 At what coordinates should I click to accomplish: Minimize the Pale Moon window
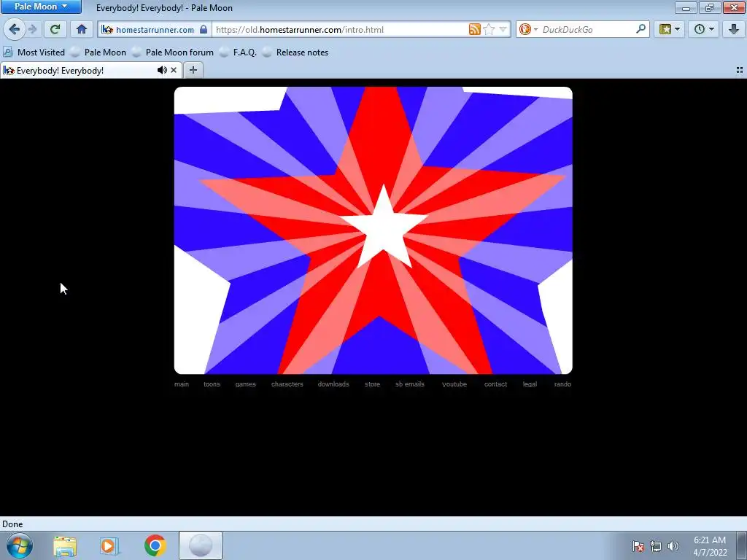[686, 7]
